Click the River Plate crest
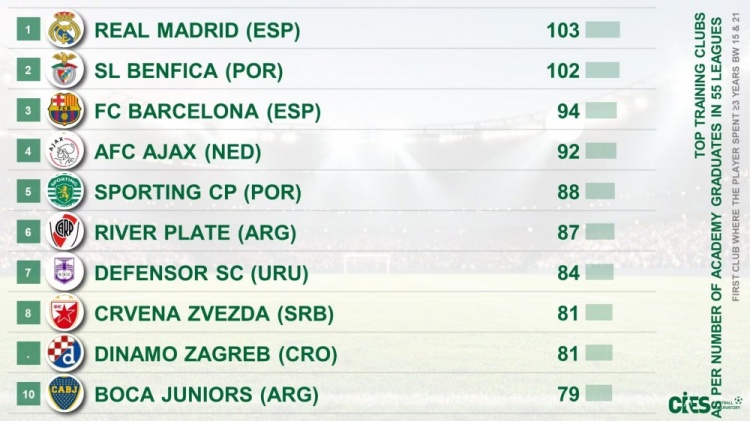The width and height of the screenshot is (750, 421). pyautogui.click(x=65, y=232)
